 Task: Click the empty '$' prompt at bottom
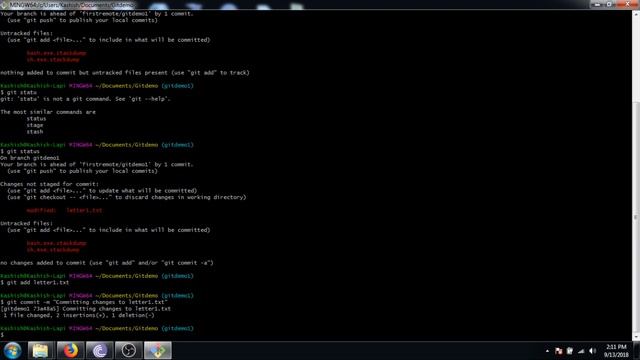[x=2, y=335]
